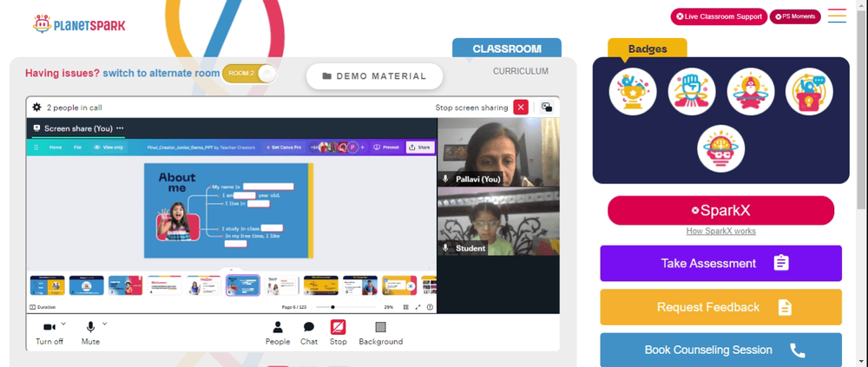Select slide thumbnail 2
This screenshot has height=367, width=868.
[86, 285]
